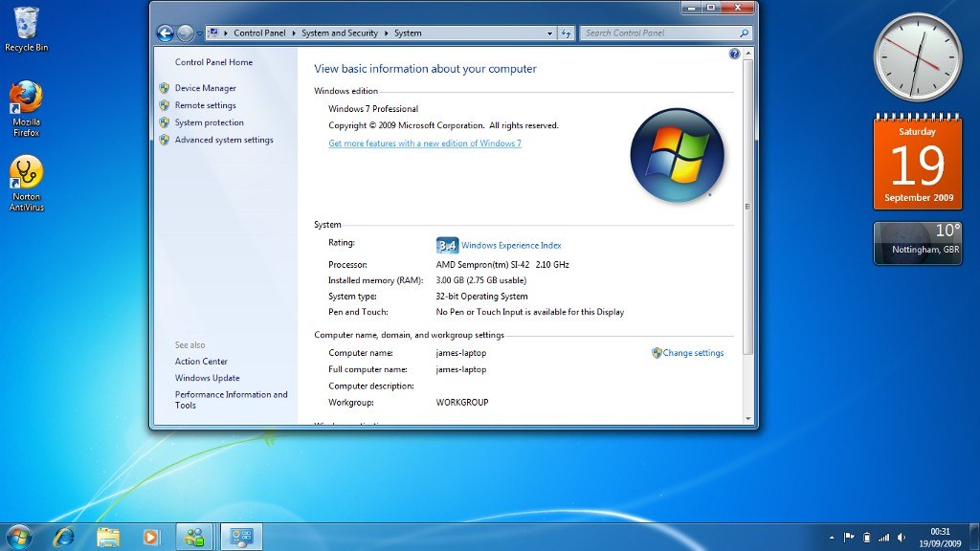Click inside the Search Control Panel box
Image resolution: width=980 pixels, height=551 pixels.
(x=665, y=32)
